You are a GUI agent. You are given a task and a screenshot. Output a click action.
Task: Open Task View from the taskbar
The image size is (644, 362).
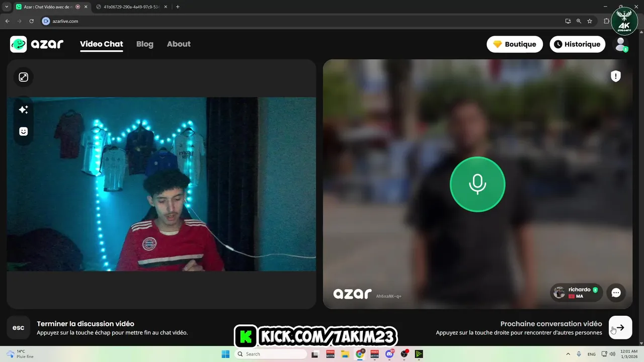tap(315, 354)
